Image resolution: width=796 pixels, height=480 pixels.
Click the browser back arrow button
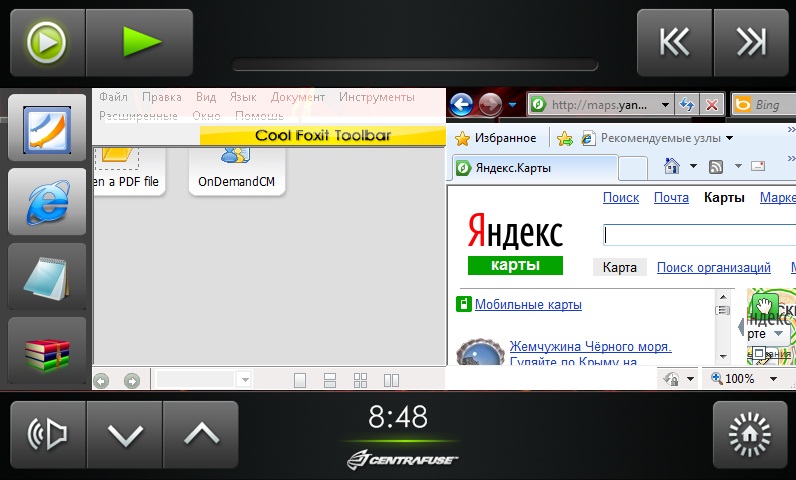[x=461, y=104]
